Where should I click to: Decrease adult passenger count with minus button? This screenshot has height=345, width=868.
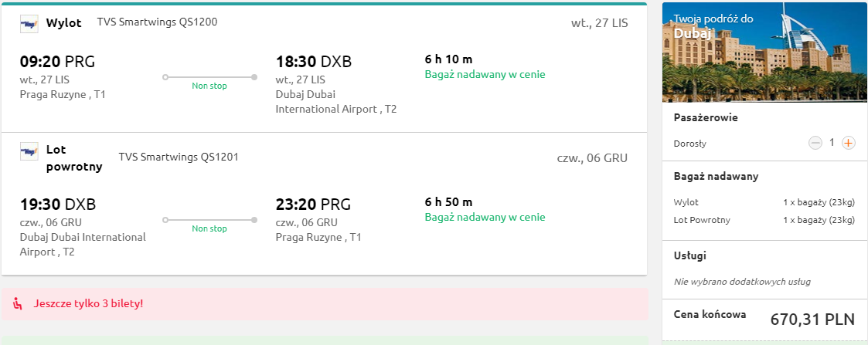(x=815, y=144)
